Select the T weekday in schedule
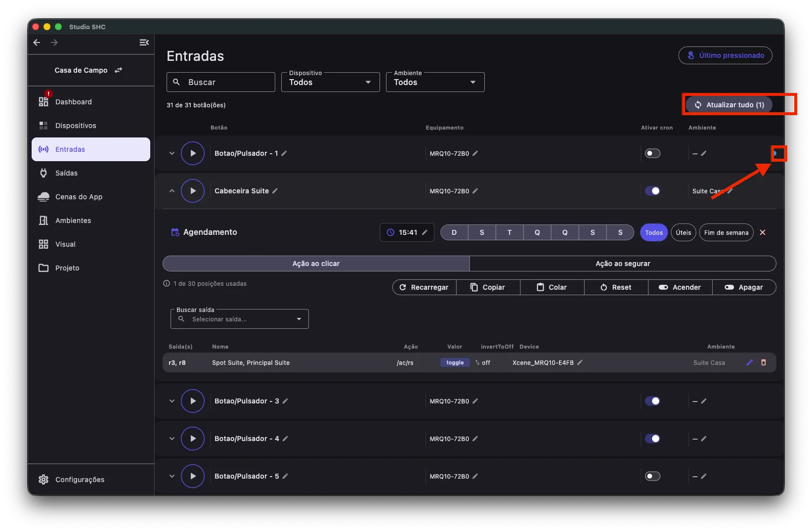 (x=510, y=232)
